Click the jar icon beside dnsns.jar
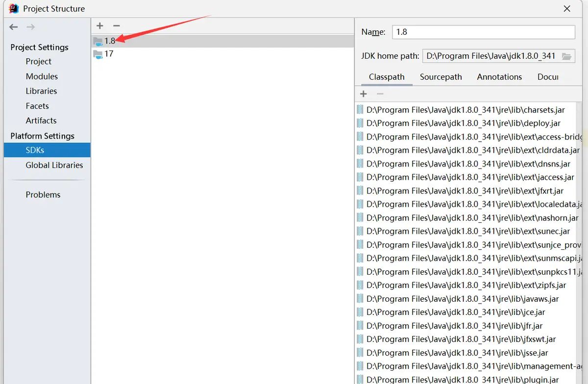Image resolution: width=588 pixels, height=384 pixels. 360,164
